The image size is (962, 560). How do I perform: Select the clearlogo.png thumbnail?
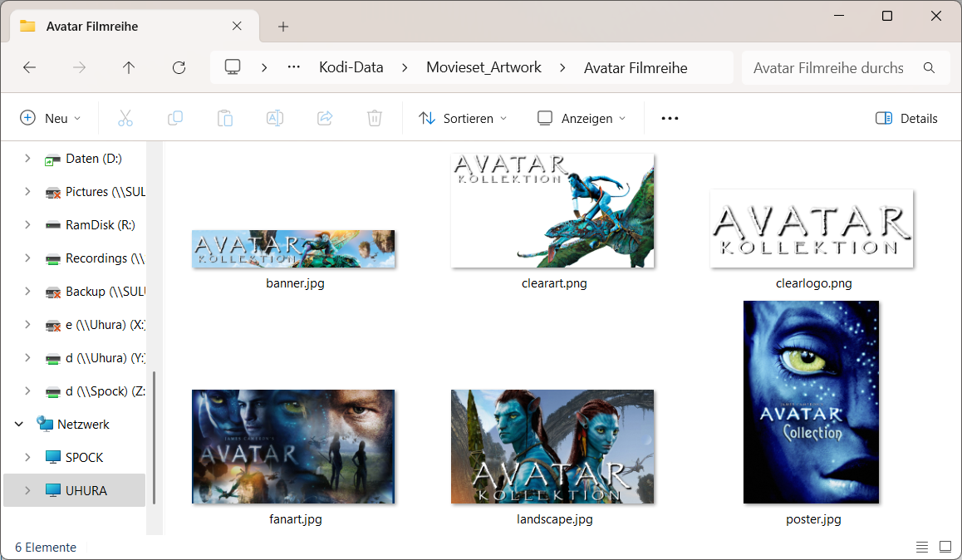[x=812, y=228]
